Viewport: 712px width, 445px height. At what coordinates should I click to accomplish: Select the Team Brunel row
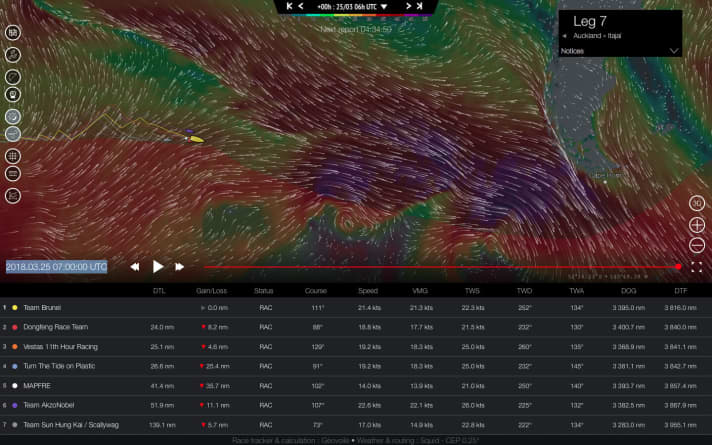(356, 307)
